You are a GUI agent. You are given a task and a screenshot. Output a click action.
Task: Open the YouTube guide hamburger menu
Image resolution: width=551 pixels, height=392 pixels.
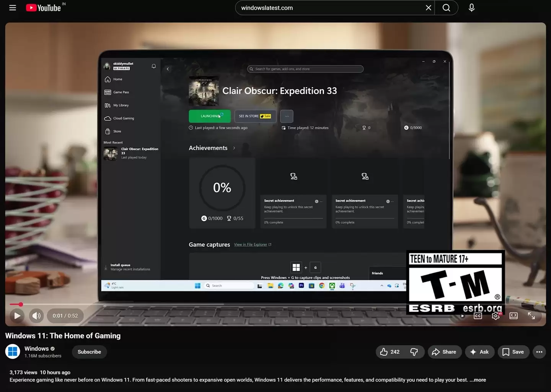[13, 8]
